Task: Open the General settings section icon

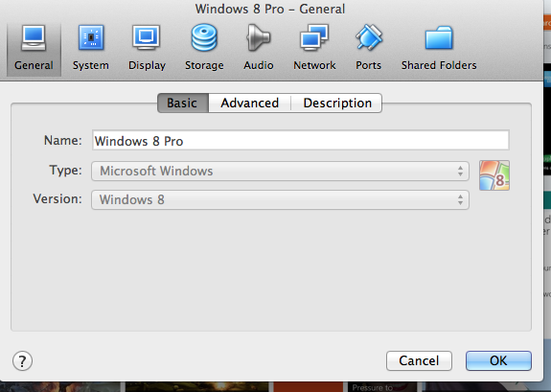Action: click(x=34, y=37)
